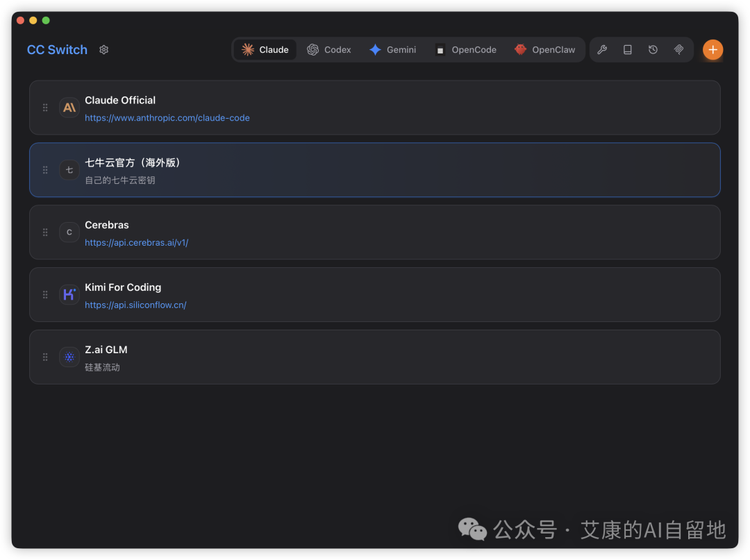This screenshot has width=750, height=560.
Task: Select the Z.ai GLM provider name
Action: 106,350
